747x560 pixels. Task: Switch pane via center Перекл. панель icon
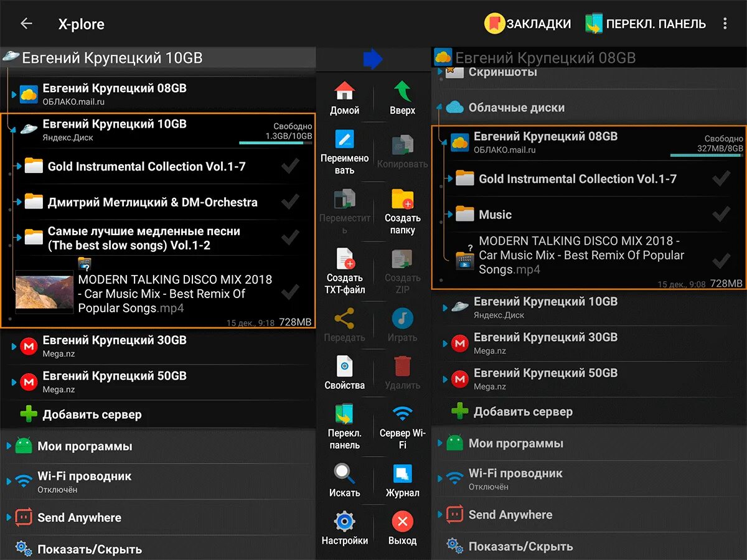coord(344,426)
